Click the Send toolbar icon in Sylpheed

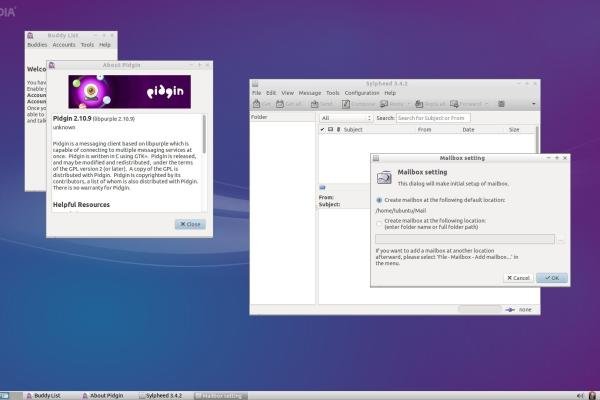click(315, 104)
